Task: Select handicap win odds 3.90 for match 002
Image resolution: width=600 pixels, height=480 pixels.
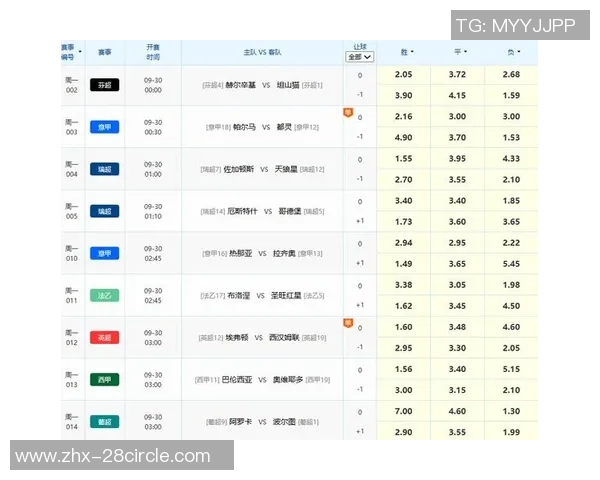Action: pos(404,95)
